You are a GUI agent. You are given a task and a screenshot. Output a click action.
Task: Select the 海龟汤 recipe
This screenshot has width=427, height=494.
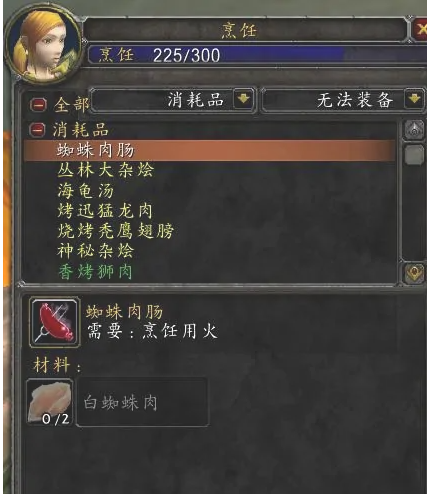(x=86, y=191)
